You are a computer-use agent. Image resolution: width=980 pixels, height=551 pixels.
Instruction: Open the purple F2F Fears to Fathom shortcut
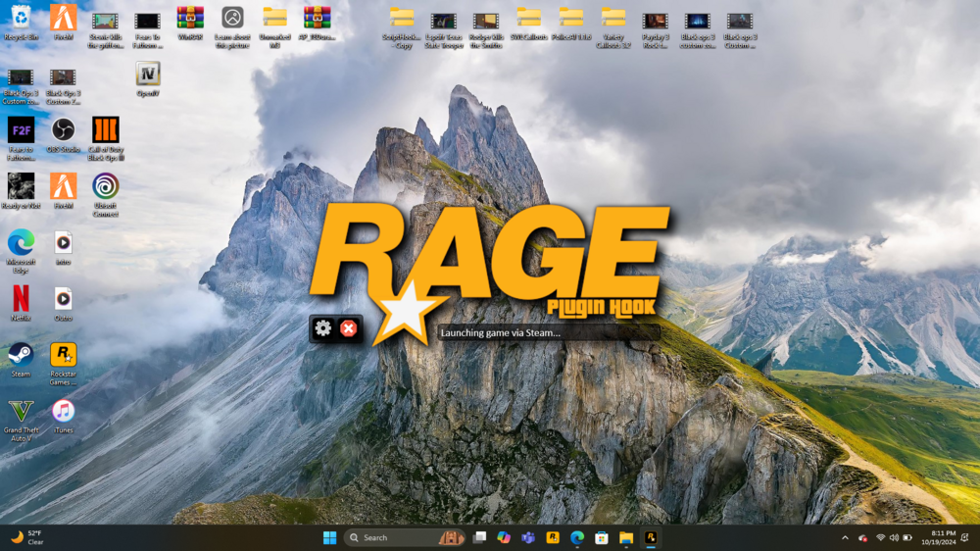point(21,139)
